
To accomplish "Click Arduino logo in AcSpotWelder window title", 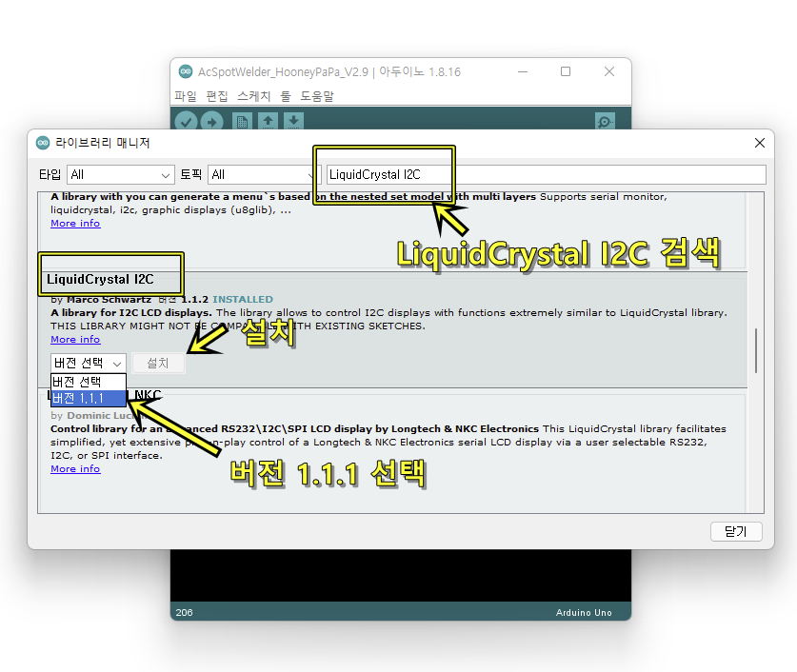I will pyautogui.click(x=186, y=71).
